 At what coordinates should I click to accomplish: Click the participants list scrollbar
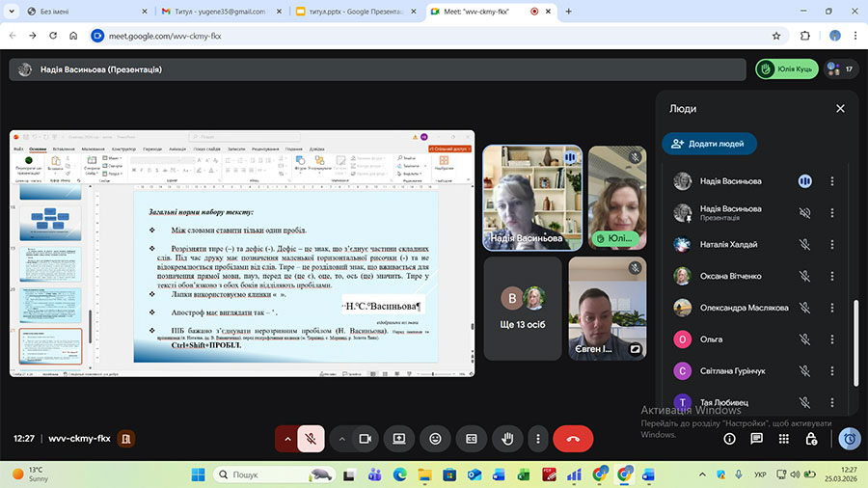(x=855, y=338)
